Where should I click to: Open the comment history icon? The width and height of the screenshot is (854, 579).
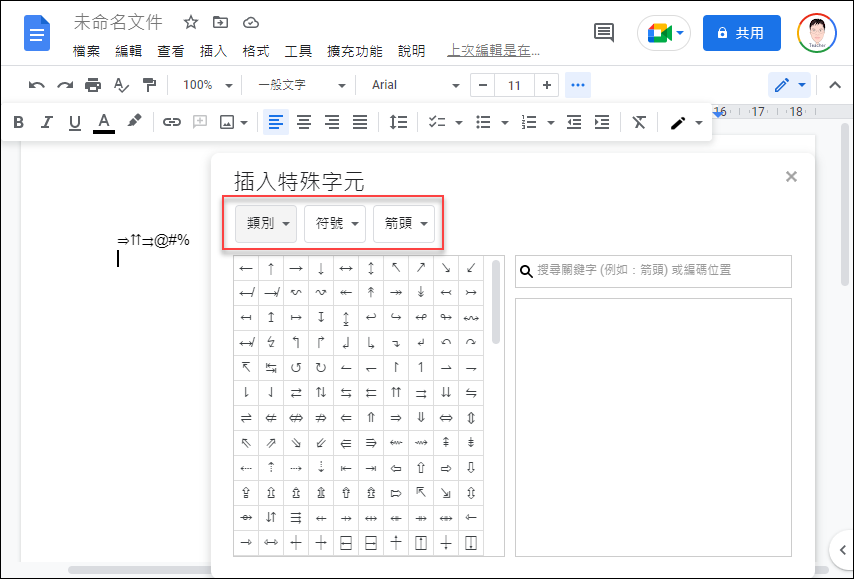pyautogui.click(x=604, y=33)
